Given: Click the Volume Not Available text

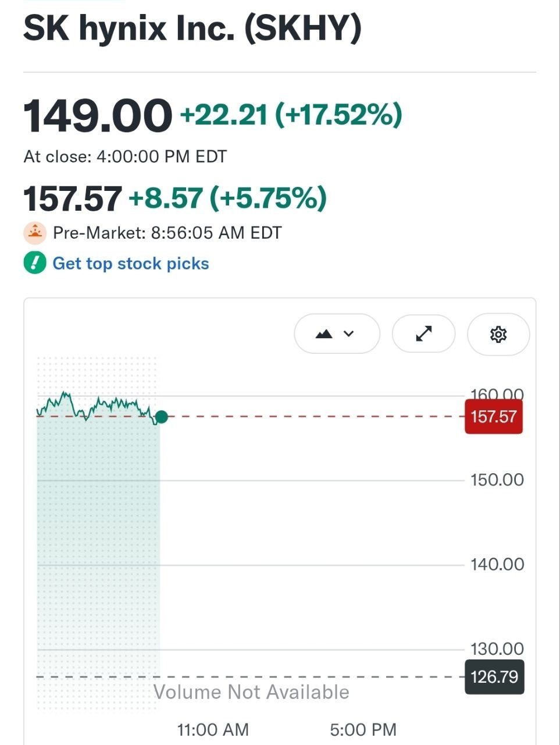Looking at the screenshot, I should tap(251, 692).
